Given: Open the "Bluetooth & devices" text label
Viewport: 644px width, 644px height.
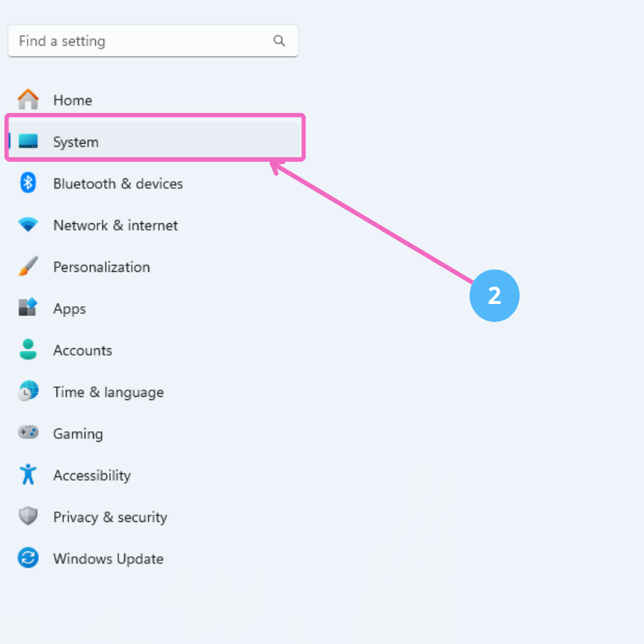Looking at the screenshot, I should tap(118, 183).
